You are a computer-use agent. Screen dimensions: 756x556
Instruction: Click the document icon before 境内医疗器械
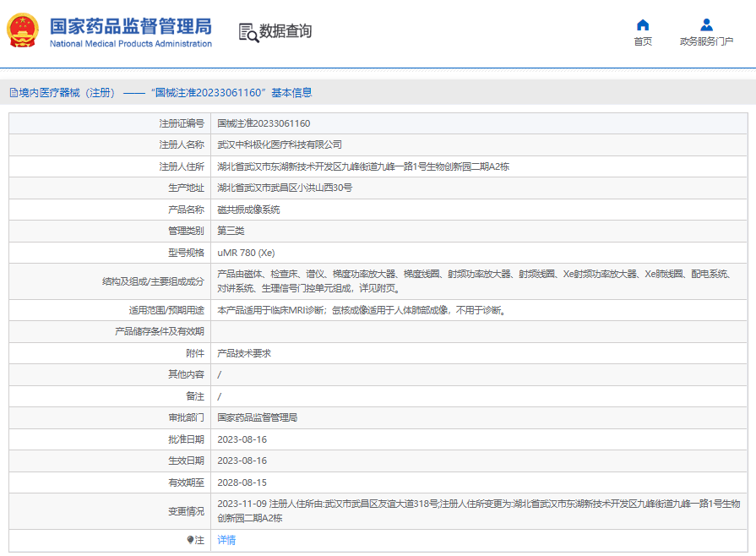click(14, 93)
